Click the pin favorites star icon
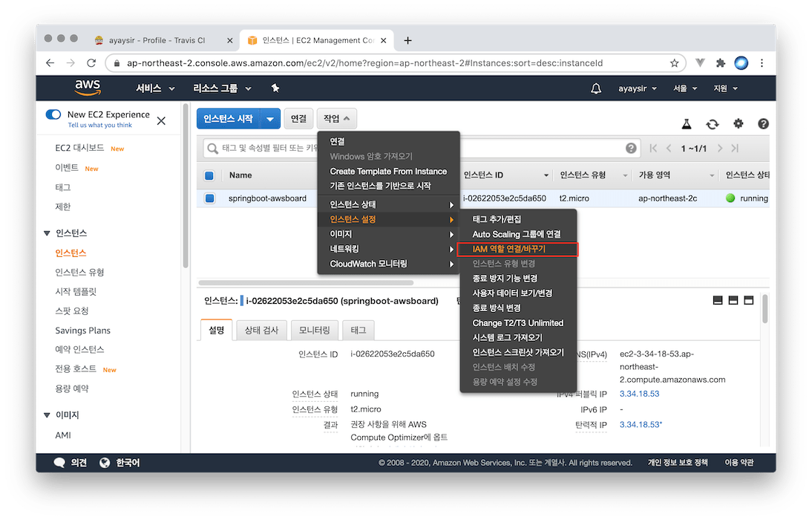This screenshot has width=812, height=520. coord(275,88)
